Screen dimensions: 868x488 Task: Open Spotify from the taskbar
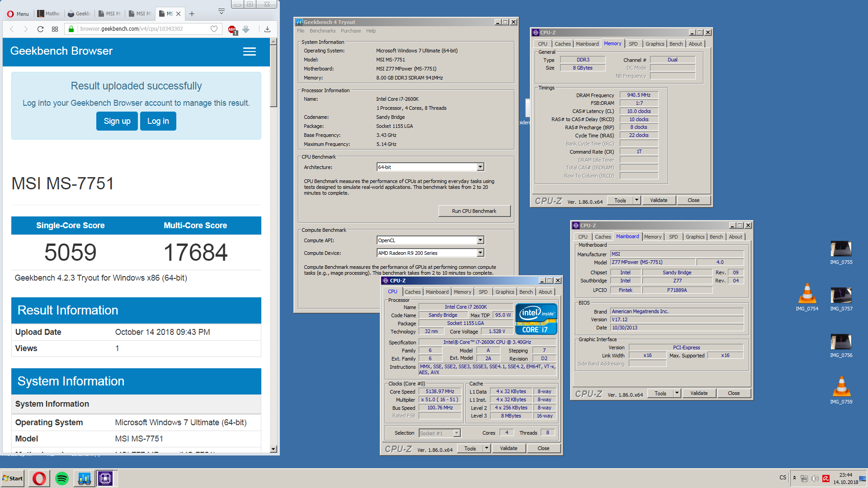coord(62,479)
